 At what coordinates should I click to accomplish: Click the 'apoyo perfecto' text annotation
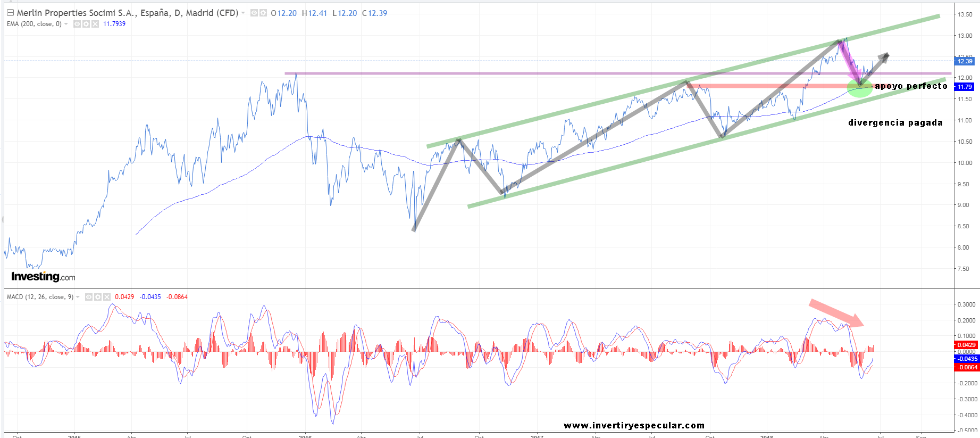click(x=910, y=86)
